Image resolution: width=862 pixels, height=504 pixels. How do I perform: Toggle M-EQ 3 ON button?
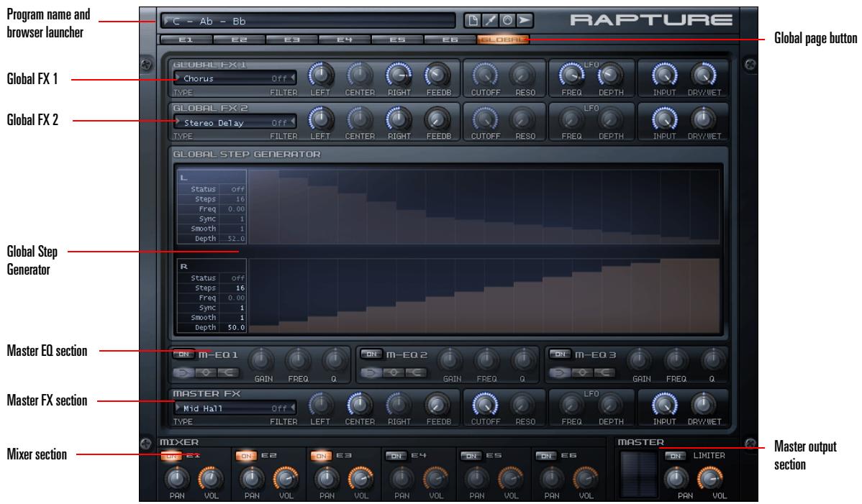point(561,354)
